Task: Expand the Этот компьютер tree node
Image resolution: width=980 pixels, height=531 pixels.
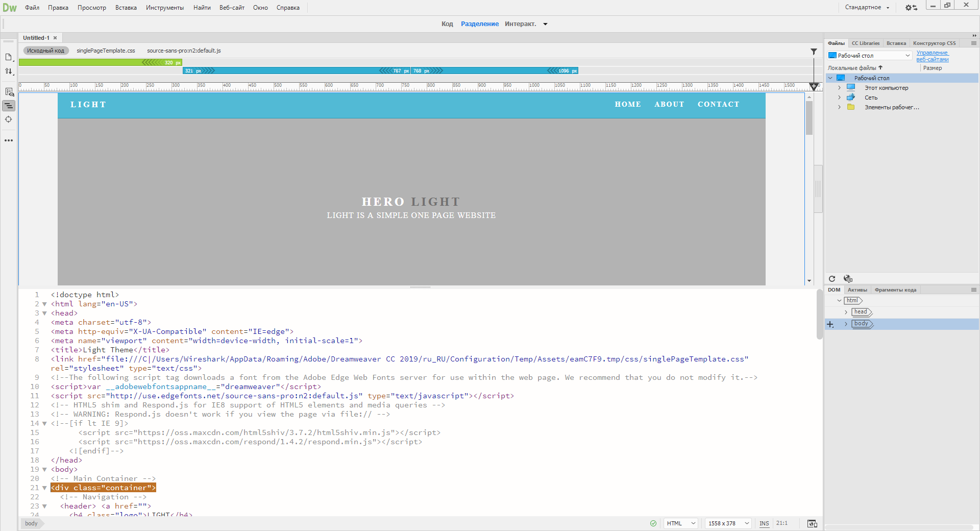Action: tap(839, 88)
